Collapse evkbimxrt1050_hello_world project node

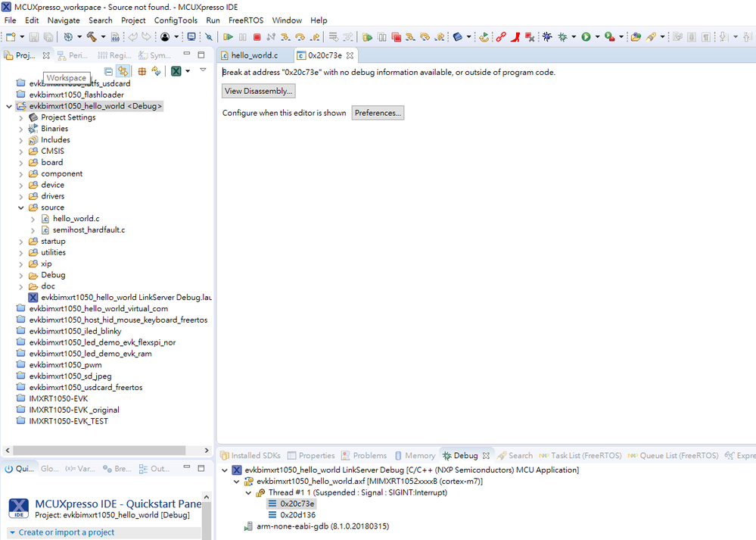coord(9,106)
